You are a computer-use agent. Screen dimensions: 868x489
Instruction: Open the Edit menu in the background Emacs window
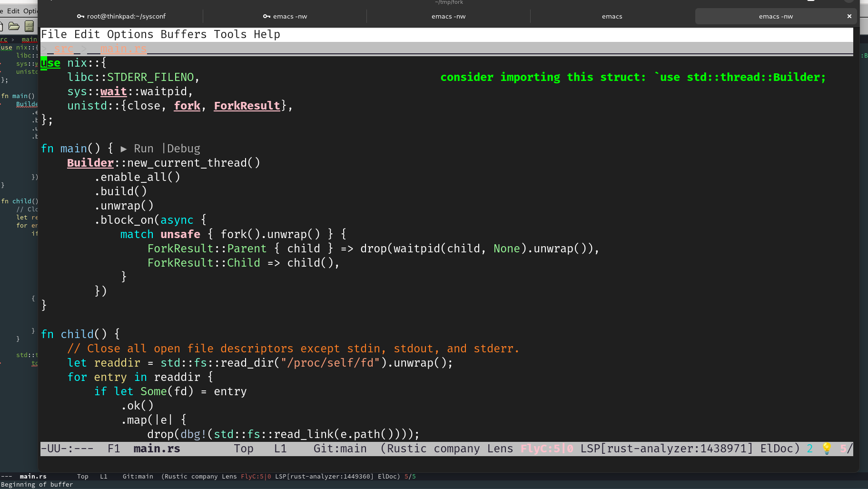click(13, 11)
